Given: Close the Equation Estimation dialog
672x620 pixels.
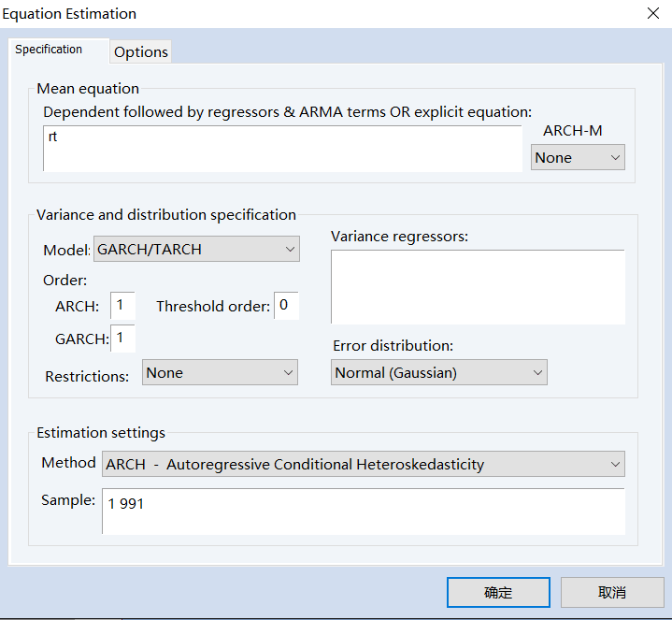Looking at the screenshot, I should pos(652,13).
